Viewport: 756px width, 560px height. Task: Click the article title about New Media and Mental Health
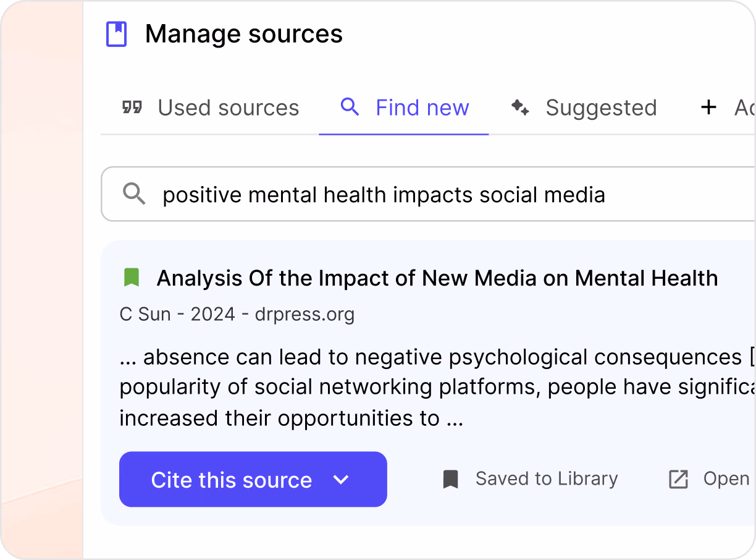click(x=437, y=278)
